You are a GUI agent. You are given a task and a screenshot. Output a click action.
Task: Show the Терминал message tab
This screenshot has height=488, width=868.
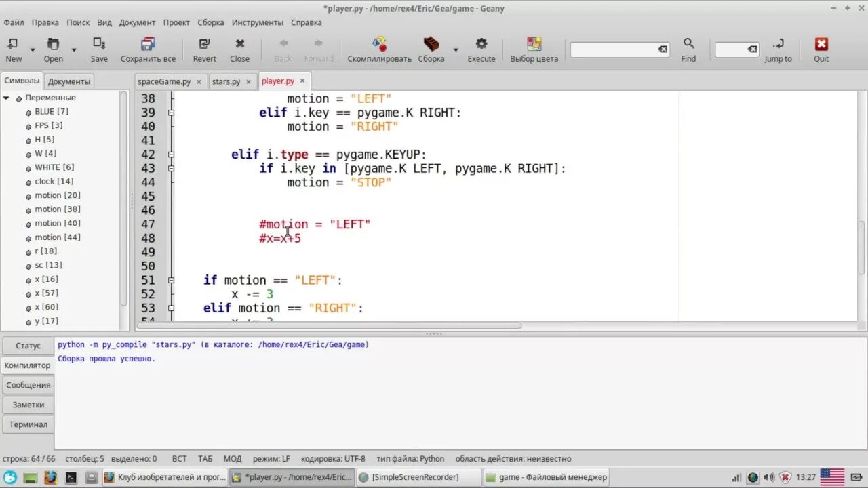[28, 424]
